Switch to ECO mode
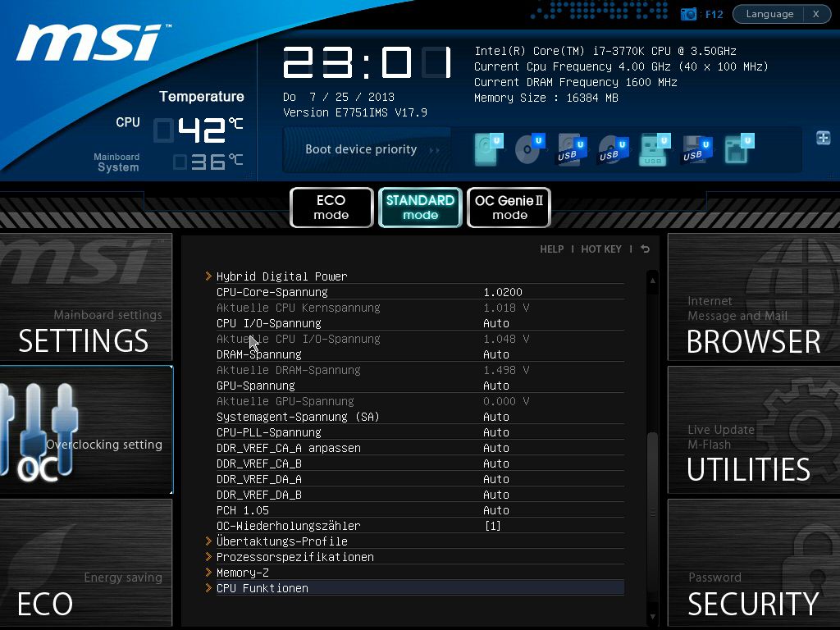Screen dimensions: 840x630 click(x=331, y=208)
